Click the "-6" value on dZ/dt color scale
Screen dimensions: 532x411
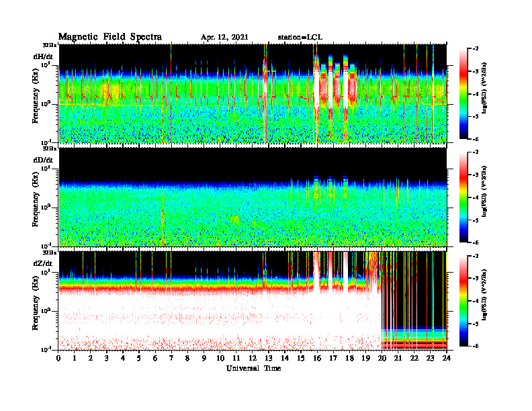click(476, 346)
